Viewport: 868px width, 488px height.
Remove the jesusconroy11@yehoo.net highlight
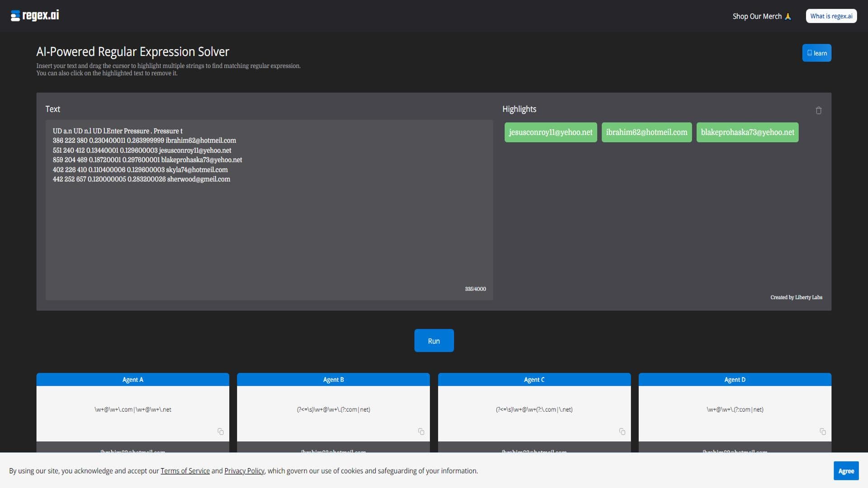pyautogui.click(x=550, y=132)
